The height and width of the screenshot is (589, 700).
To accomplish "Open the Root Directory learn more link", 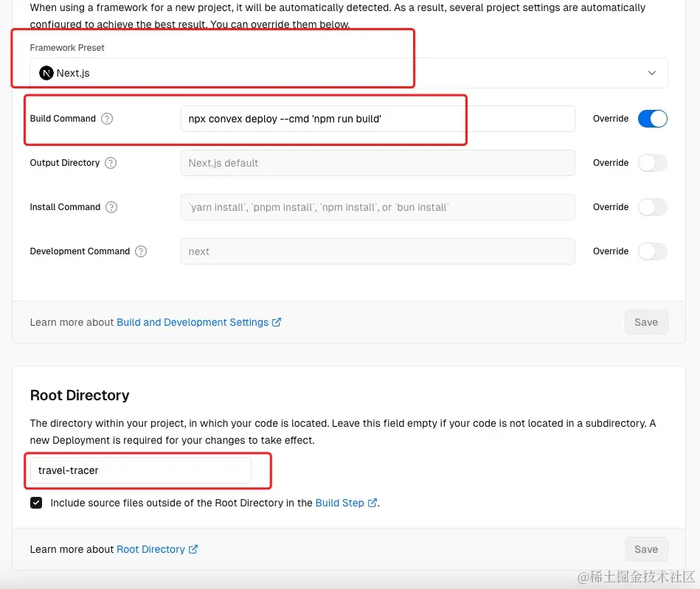I will (x=151, y=549).
